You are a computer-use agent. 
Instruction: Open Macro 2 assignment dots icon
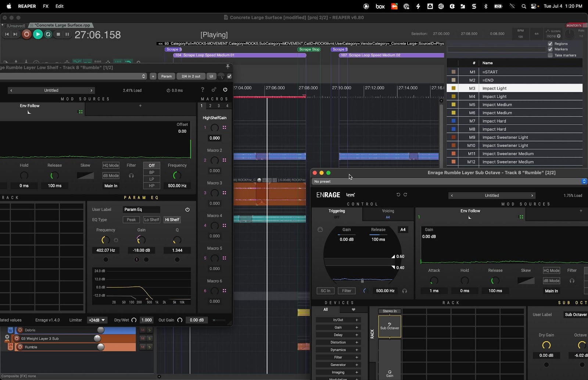[x=224, y=160]
